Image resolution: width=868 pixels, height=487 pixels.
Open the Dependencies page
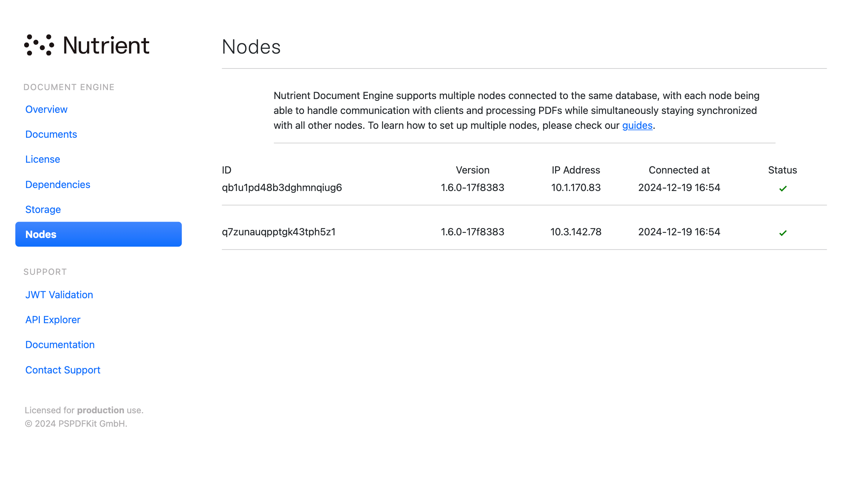coord(57,184)
